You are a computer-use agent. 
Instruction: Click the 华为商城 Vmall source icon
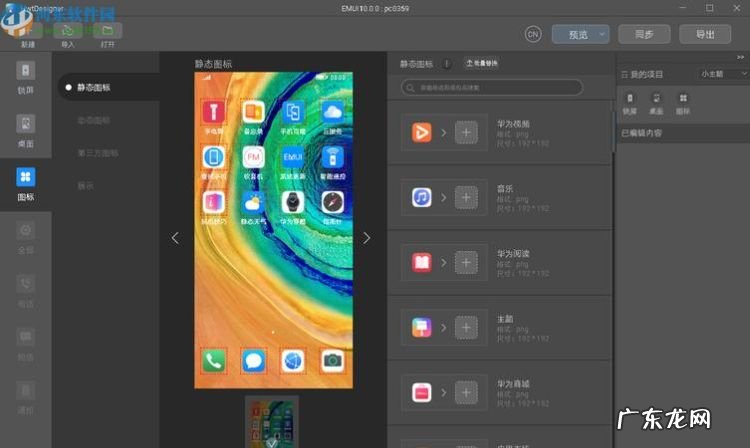point(421,393)
